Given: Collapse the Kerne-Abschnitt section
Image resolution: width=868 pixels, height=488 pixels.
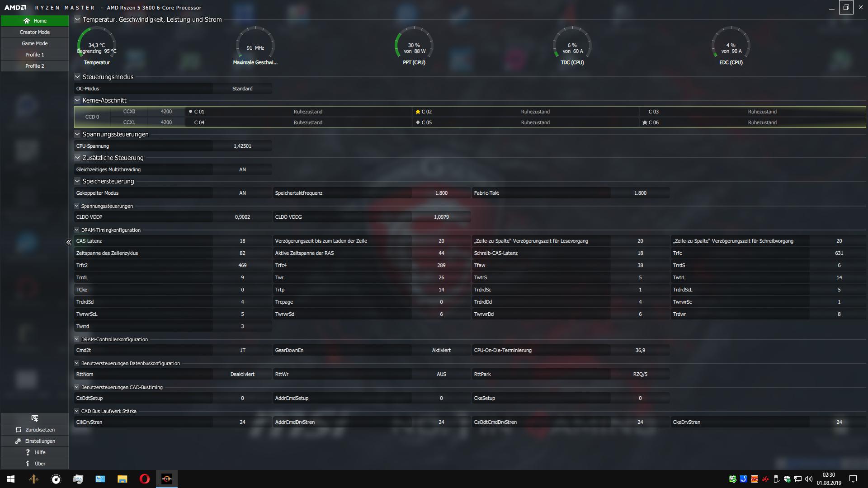Looking at the screenshot, I should (77, 100).
